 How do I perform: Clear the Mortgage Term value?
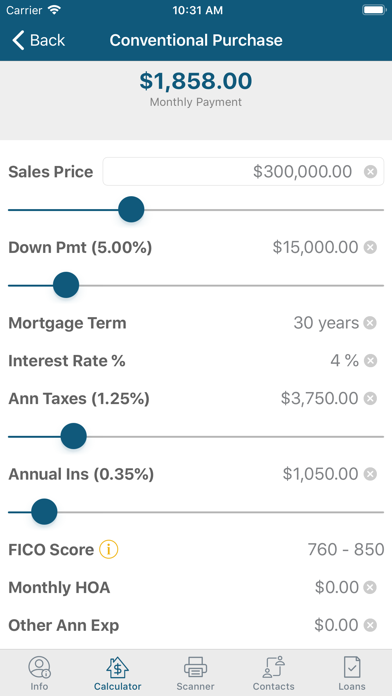370,323
